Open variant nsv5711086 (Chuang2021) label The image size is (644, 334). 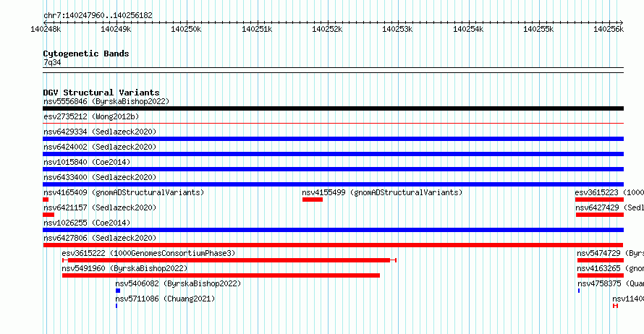(165, 299)
